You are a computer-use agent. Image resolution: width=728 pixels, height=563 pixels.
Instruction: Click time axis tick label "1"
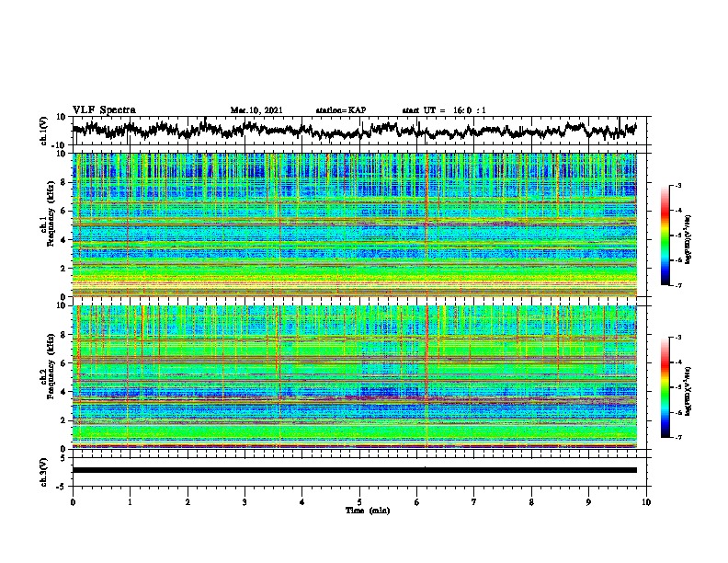[130, 502]
